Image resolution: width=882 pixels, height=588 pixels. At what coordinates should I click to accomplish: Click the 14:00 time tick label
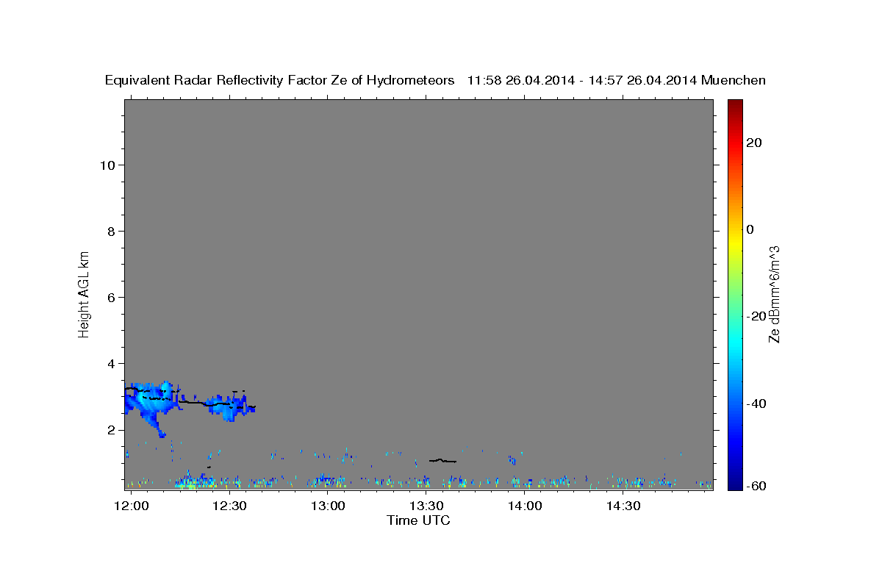click(525, 506)
